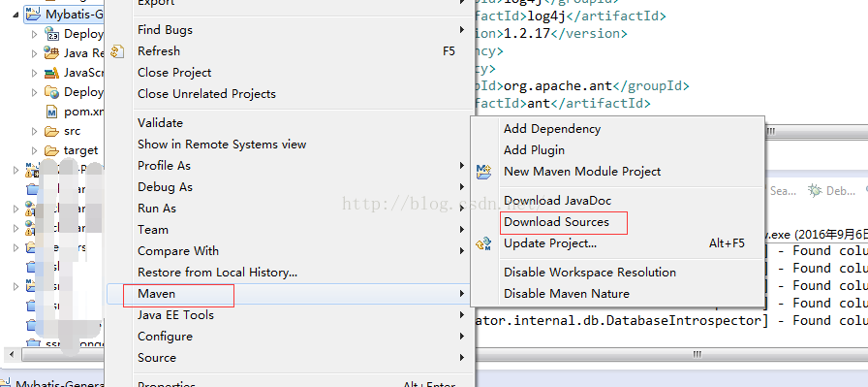Click the Java Resources icon in project tree

coord(51,53)
